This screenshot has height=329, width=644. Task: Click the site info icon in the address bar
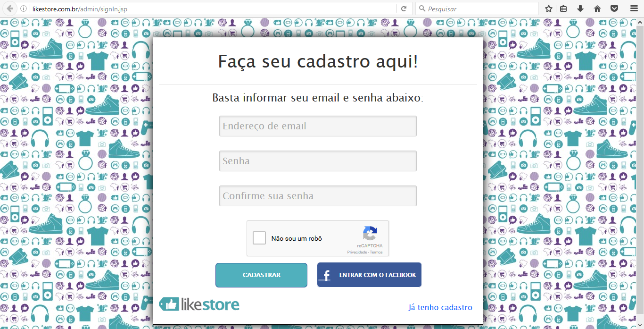tap(24, 9)
